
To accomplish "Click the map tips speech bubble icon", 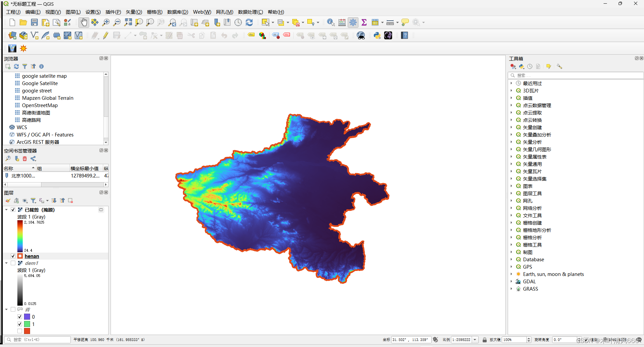I will [x=405, y=22].
